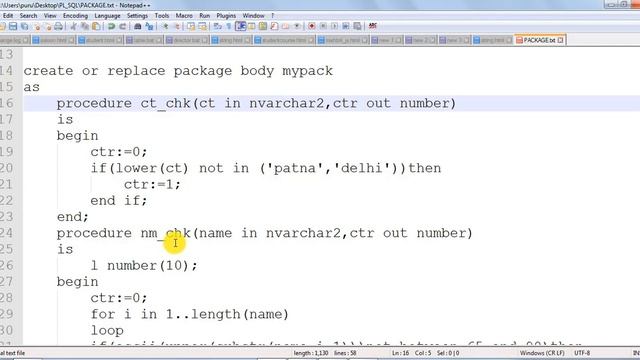Save the recorded macro icon
This screenshot has width=640, height=360.
tap(357, 26)
